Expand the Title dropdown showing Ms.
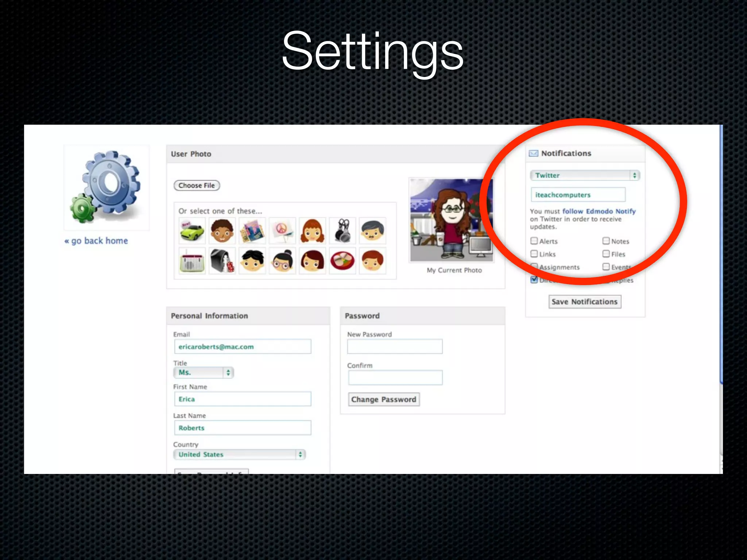This screenshot has width=747, height=560. pos(204,373)
